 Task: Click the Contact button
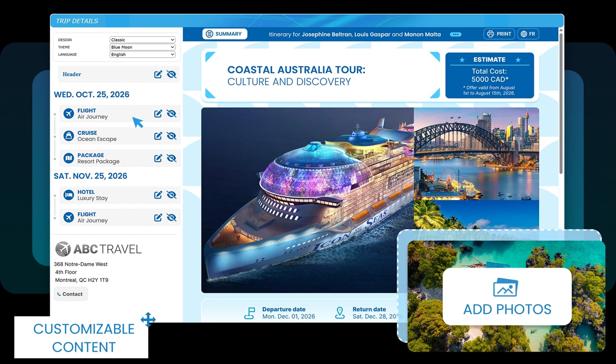(71, 294)
